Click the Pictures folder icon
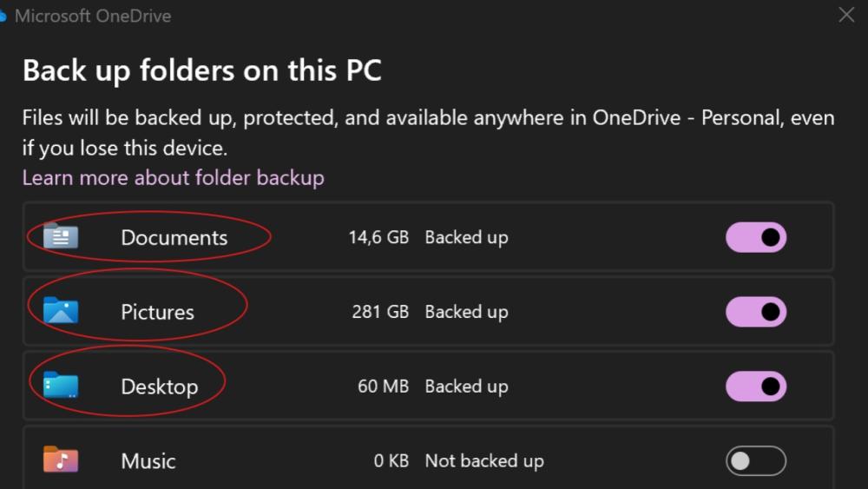The image size is (868, 489). tap(61, 311)
